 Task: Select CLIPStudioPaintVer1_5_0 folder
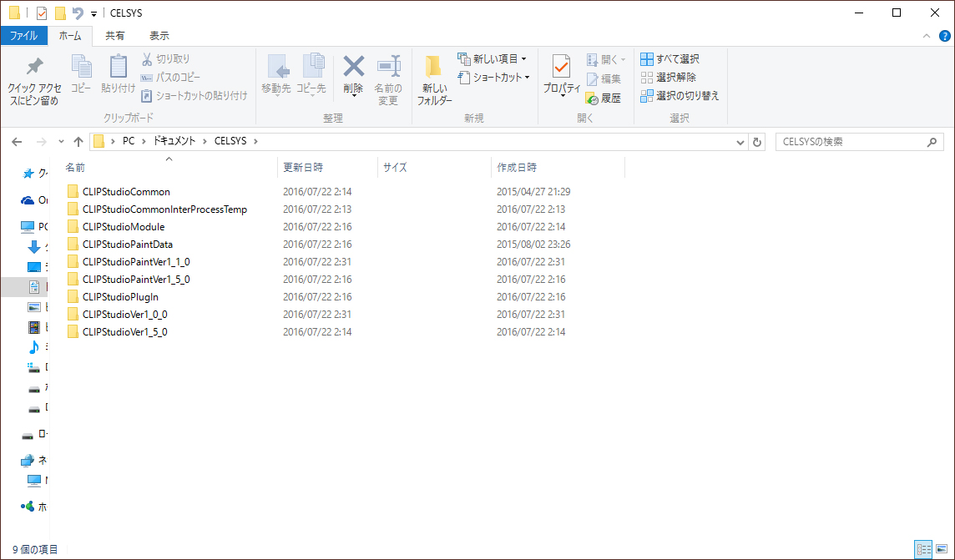pos(136,280)
